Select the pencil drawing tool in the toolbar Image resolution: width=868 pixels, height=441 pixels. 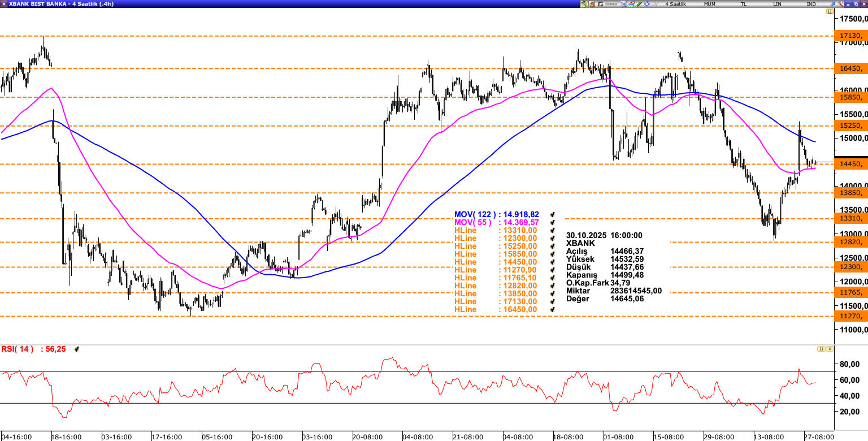tap(639, 3)
